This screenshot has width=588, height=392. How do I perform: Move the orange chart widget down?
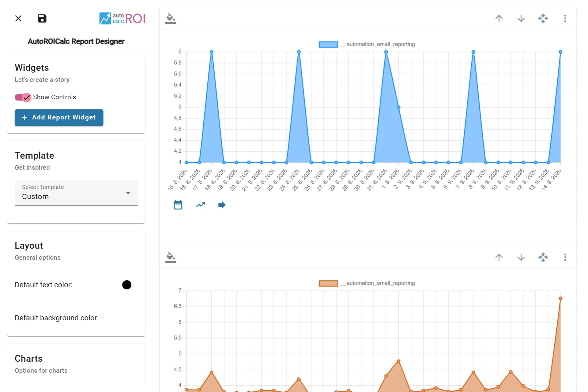click(521, 257)
